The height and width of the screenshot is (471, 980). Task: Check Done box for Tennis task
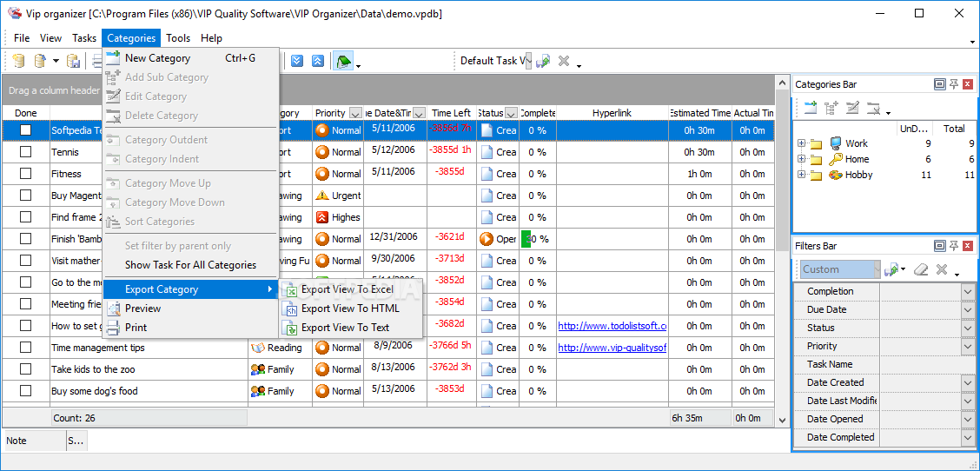(25, 152)
